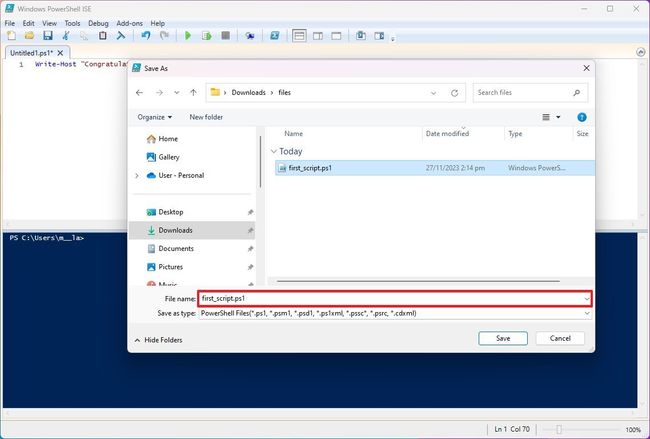Expand the address bar path dropdown

(434, 93)
